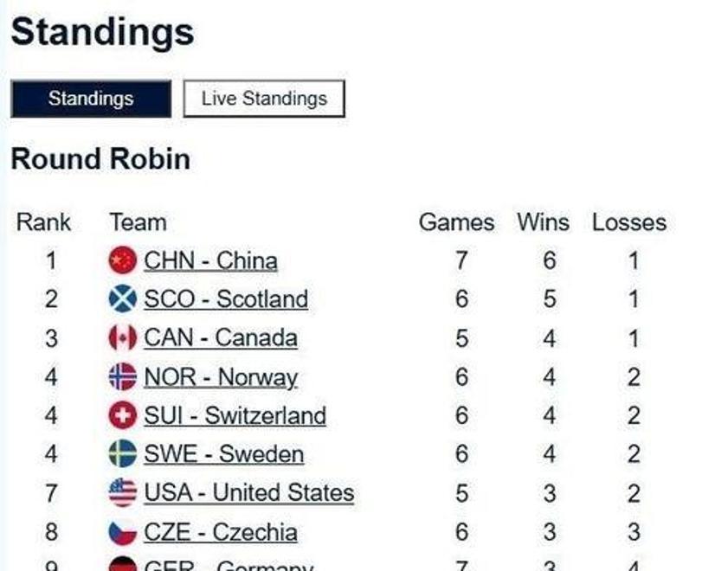Open the USA - United States link
Screen dimensions: 728x571
[x=248, y=493]
